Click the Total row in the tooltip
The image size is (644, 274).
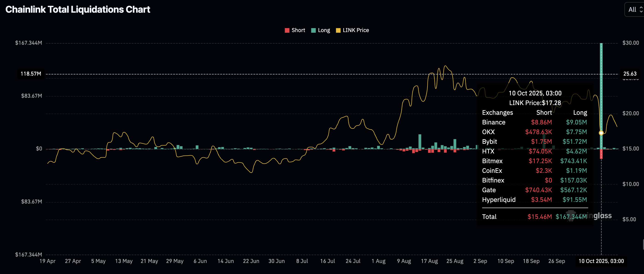coord(489,217)
